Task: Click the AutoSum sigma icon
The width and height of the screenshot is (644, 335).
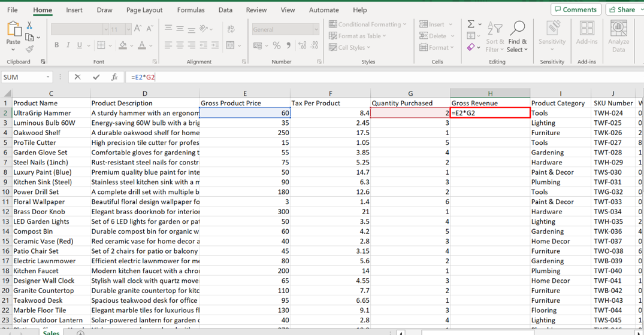Action: (471, 24)
